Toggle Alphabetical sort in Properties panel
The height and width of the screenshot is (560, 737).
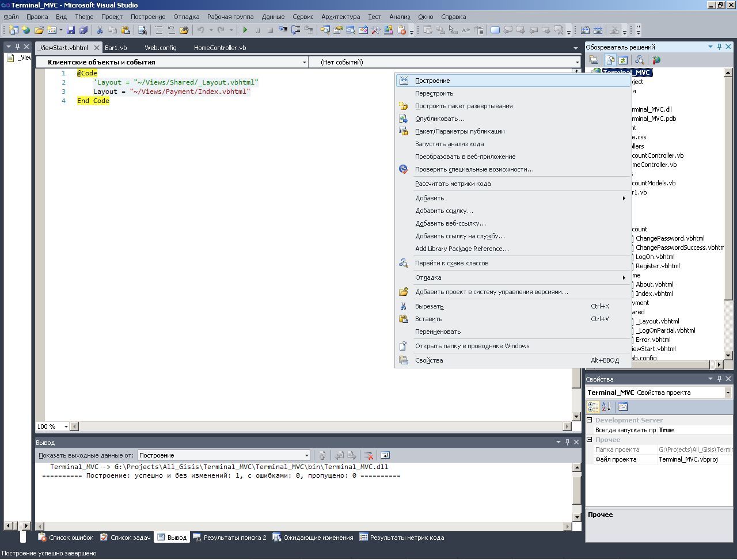click(606, 407)
